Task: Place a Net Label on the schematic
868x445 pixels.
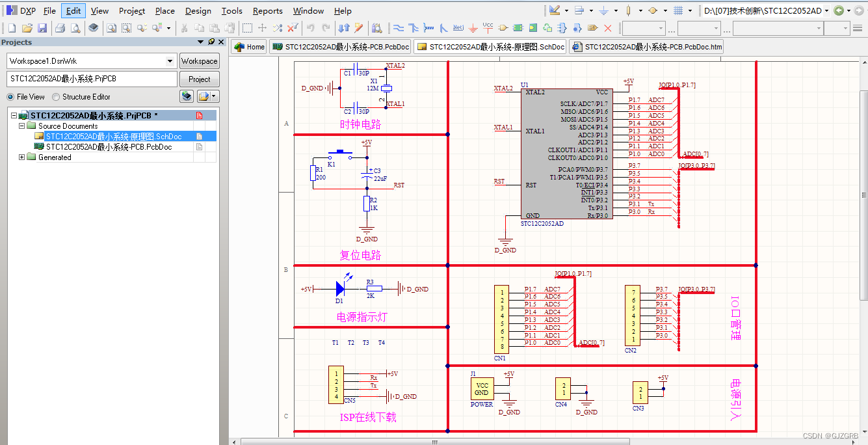Action: point(458,27)
